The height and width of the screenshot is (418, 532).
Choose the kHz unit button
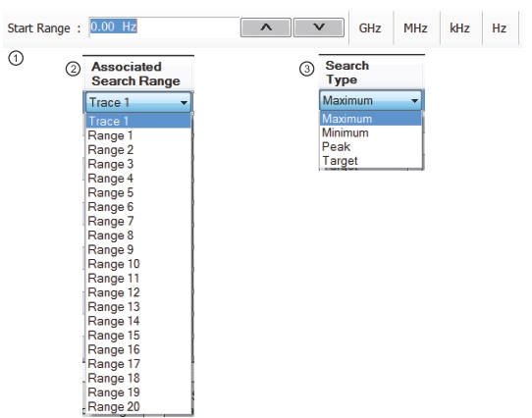click(460, 28)
